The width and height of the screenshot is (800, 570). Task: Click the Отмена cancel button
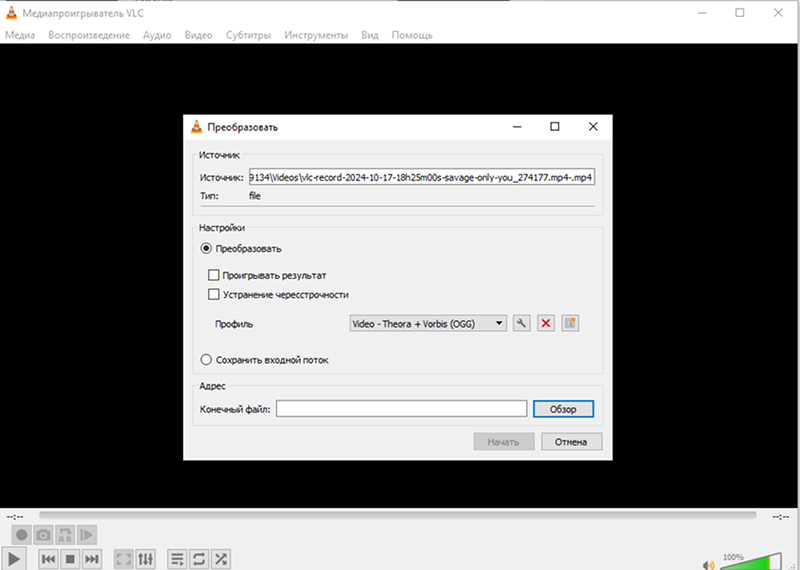tap(571, 442)
